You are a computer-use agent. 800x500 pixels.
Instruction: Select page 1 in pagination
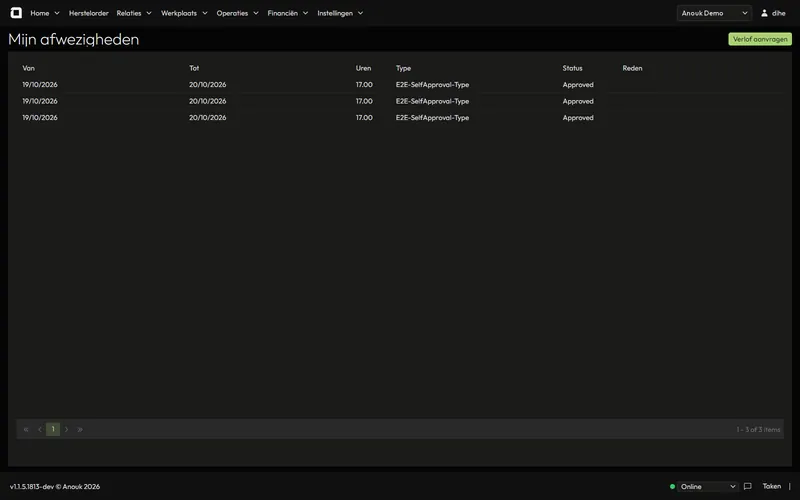click(x=53, y=429)
